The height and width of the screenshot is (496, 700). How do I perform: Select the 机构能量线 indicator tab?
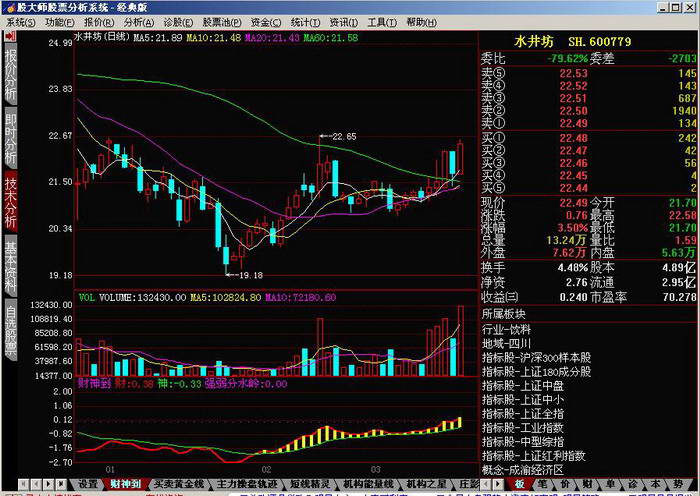click(368, 483)
